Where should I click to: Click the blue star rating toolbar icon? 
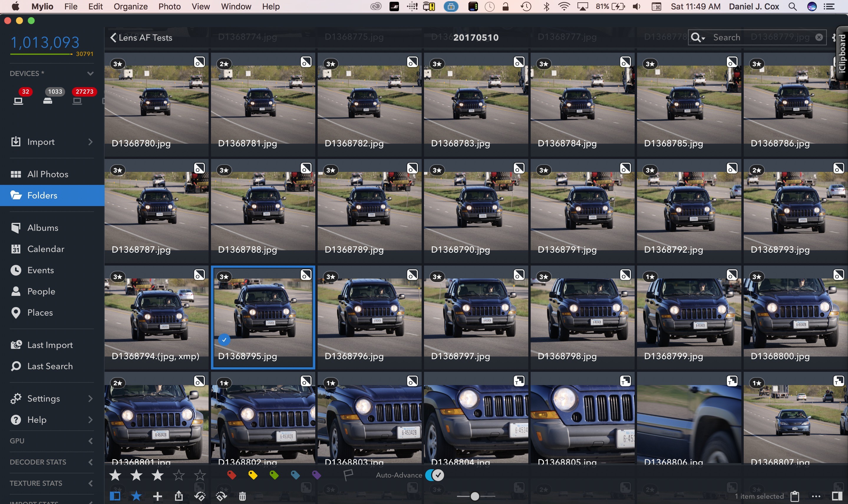(x=136, y=496)
